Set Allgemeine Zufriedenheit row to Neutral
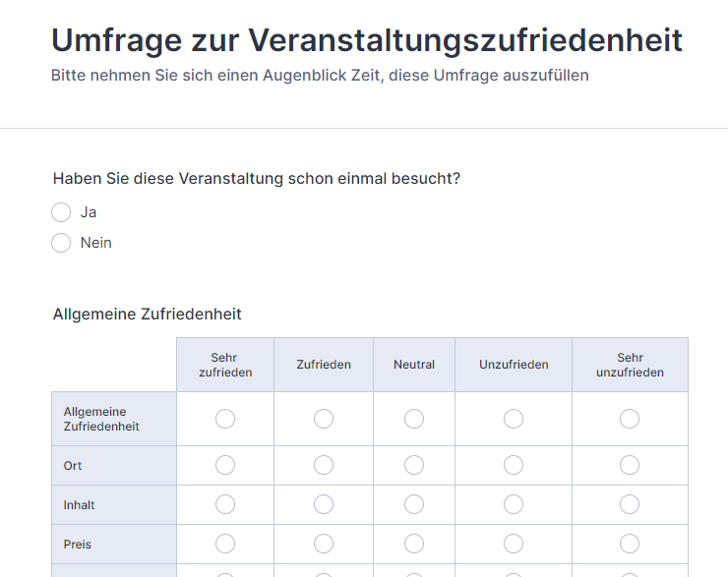The width and height of the screenshot is (728, 577). point(414,419)
